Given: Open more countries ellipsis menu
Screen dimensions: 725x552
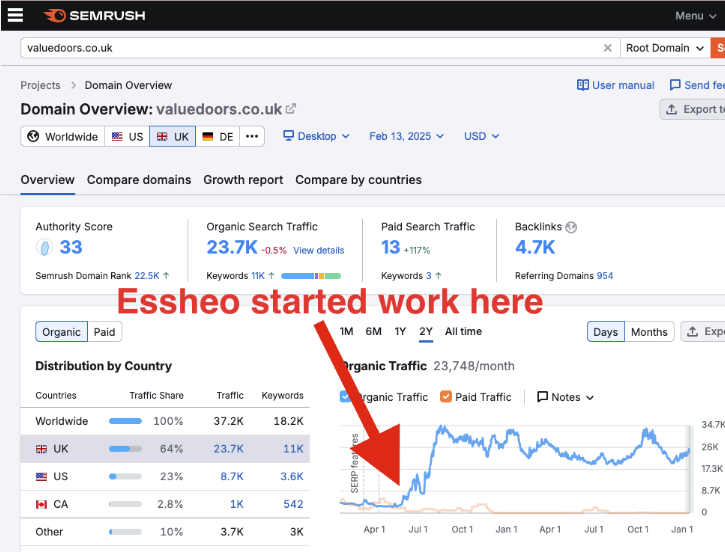Looking at the screenshot, I should (252, 136).
